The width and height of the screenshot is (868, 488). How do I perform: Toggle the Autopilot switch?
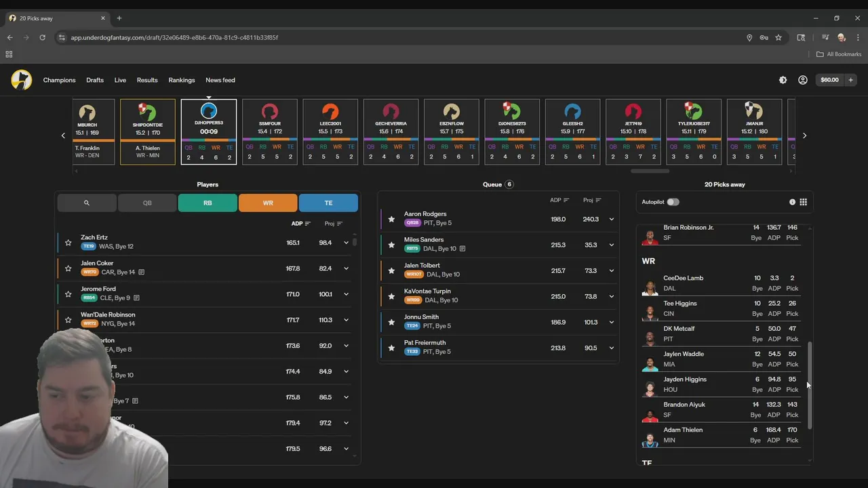pos(673,202)
